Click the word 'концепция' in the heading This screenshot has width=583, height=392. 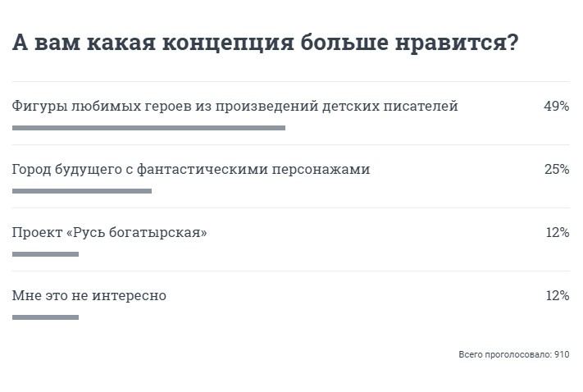point(228,43)
